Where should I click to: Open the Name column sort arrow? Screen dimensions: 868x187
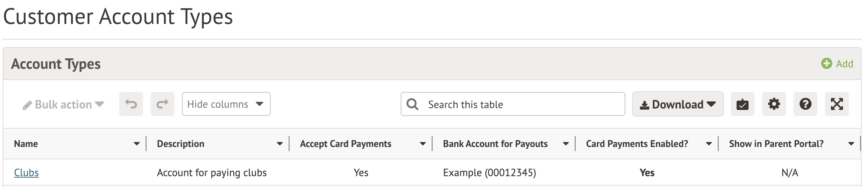[137, 144]
